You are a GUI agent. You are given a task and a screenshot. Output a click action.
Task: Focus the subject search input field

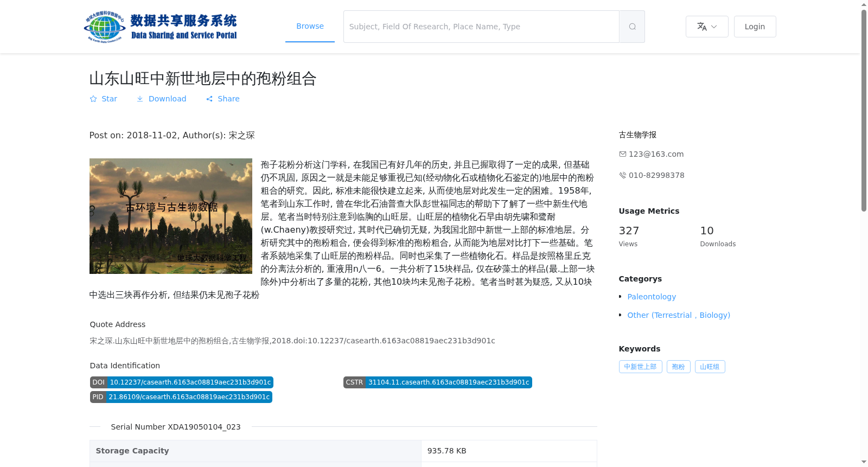[x=481, y=27]
